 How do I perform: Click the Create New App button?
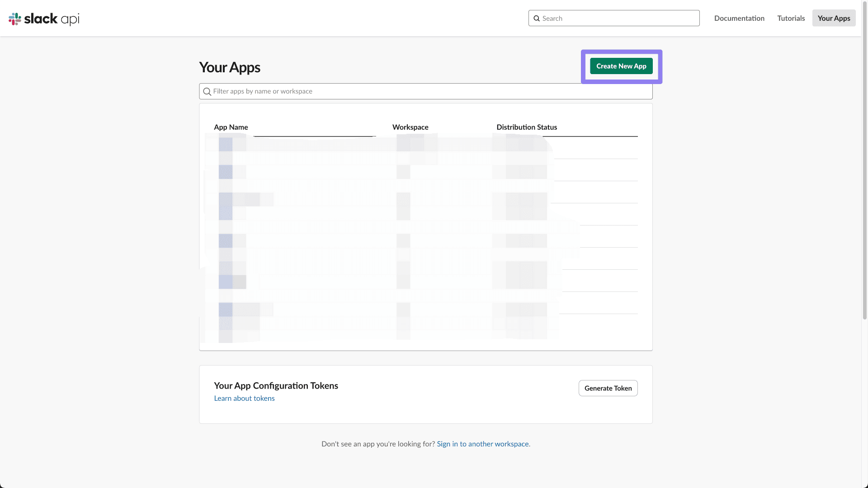click(x=621, y=66)
